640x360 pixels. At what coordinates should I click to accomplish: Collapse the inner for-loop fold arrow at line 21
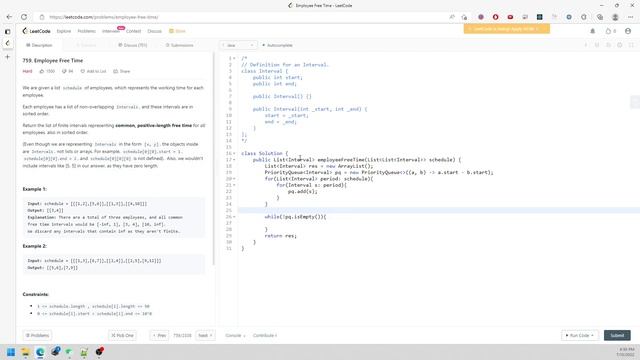[x=234, y=185]
